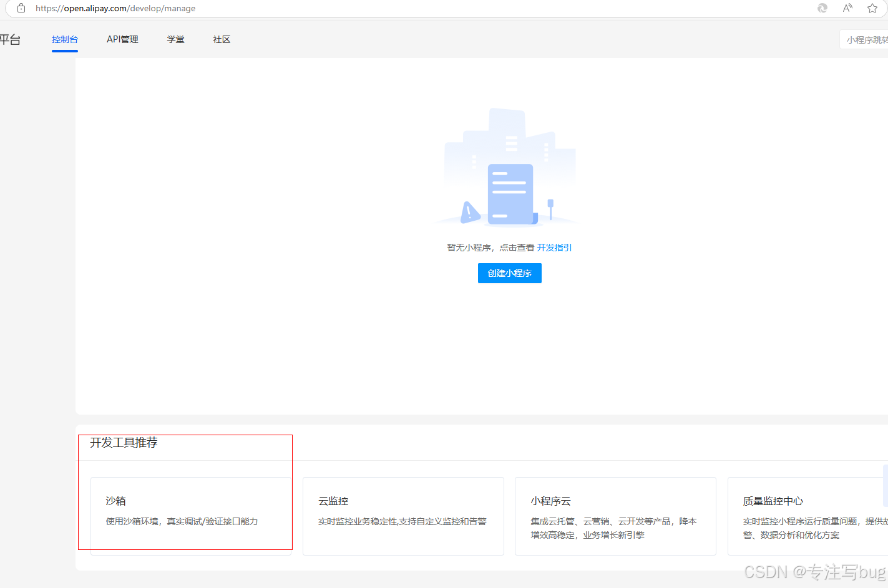Click 实时监控业务稳定性 description text

coord(403,521)
